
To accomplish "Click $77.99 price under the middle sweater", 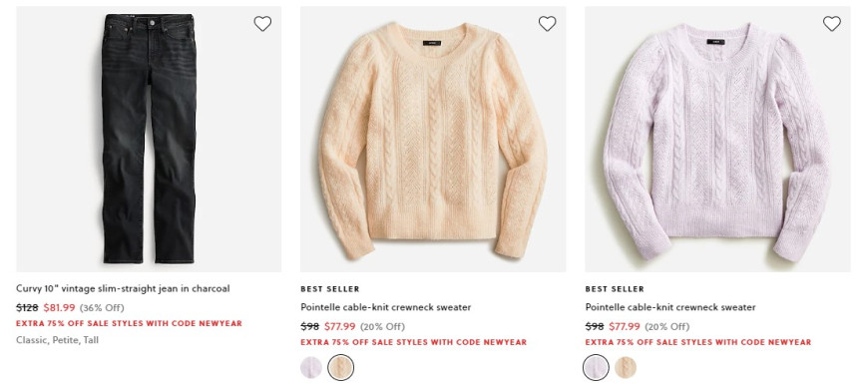I will coord(340,326).
